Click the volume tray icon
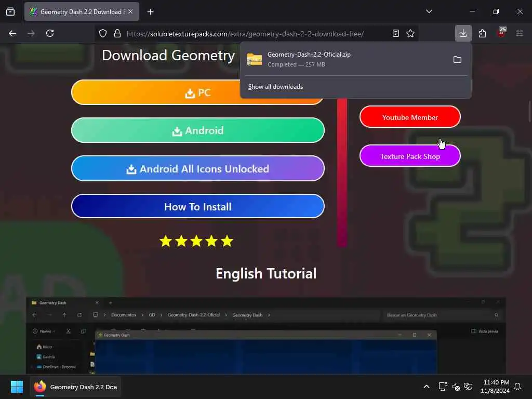Viewport: 532px width, 399px height. click(456, 387)
